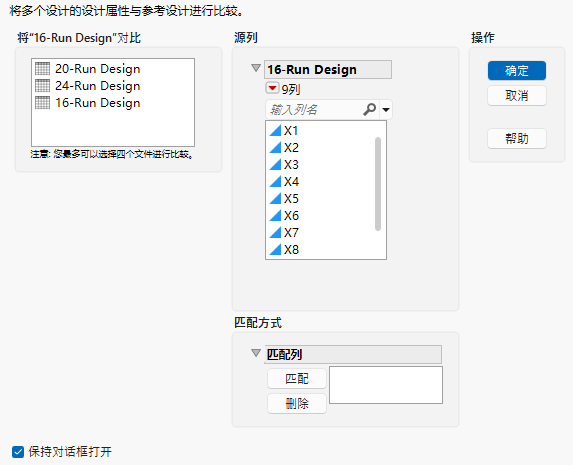
Task: Select column X7
Action: (x=291, y=232)
